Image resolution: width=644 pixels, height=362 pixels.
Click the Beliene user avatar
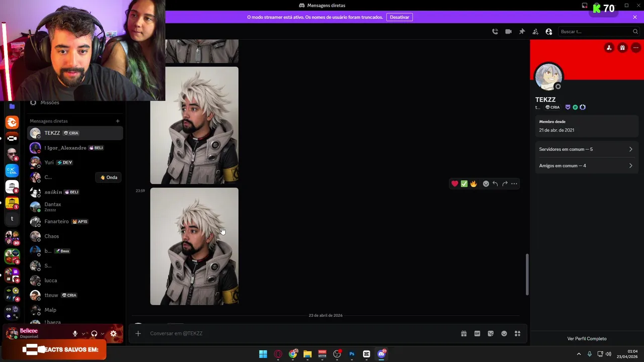coord(12,333)
